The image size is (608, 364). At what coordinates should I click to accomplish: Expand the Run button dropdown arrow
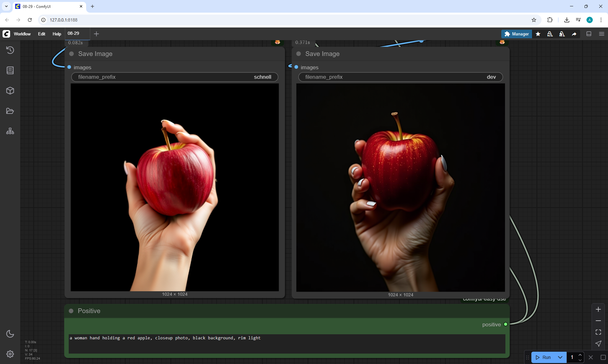pyautogui.click(x=560, y=357)
